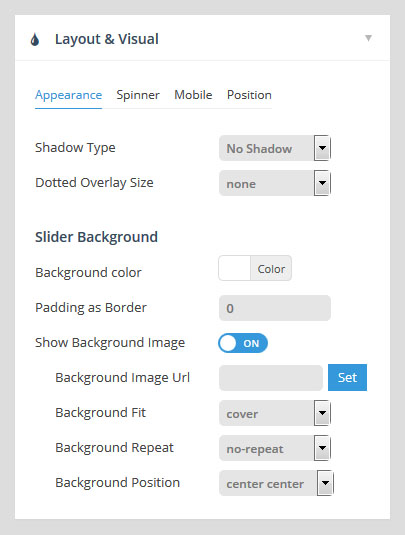Image resolution: width=405 pixels, height=535 pixels.
Task: Collapse the Layout & Visual panel arrow
Action: click(x=368, y=38)
